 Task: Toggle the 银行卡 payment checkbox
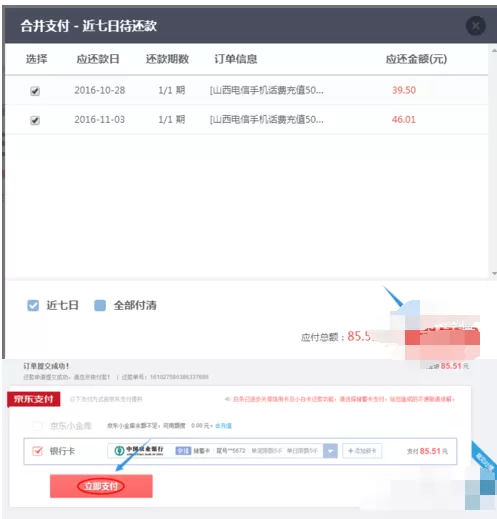[x=37, y=451]
